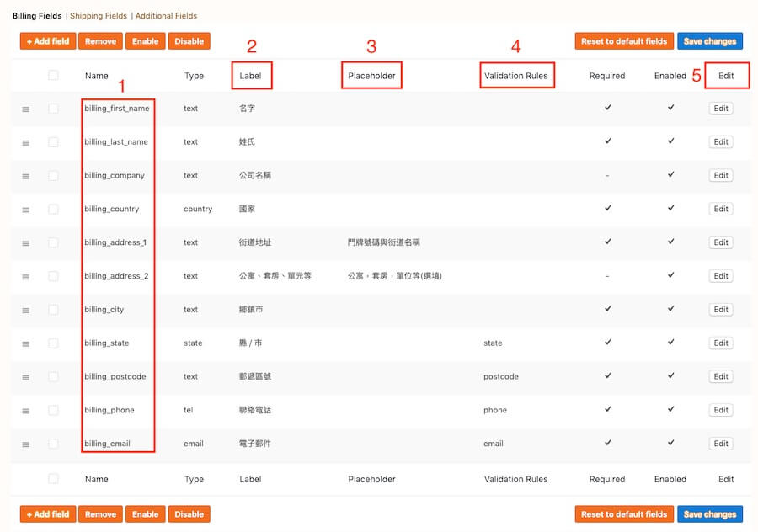Click the top Add field button

[x=48, y=41]
